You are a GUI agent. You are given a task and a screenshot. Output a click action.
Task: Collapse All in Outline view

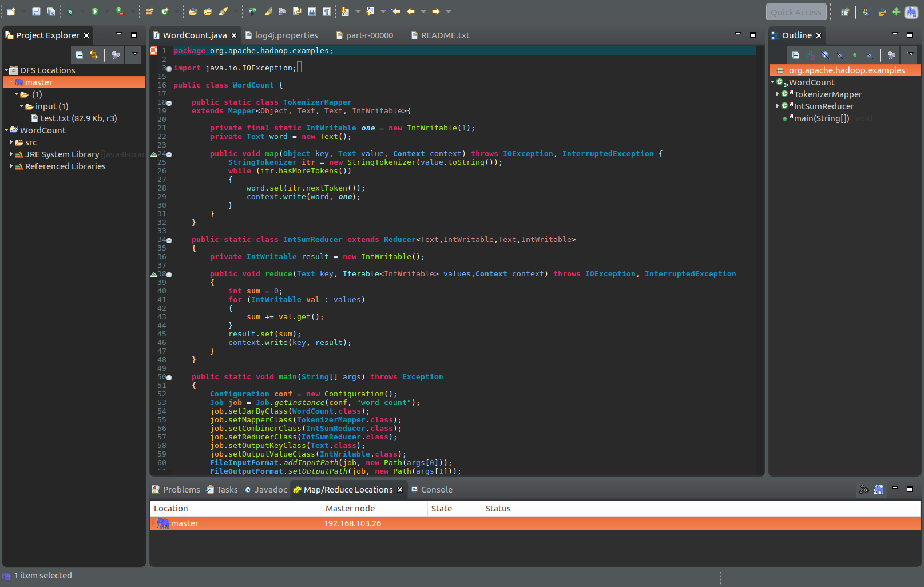795,55
